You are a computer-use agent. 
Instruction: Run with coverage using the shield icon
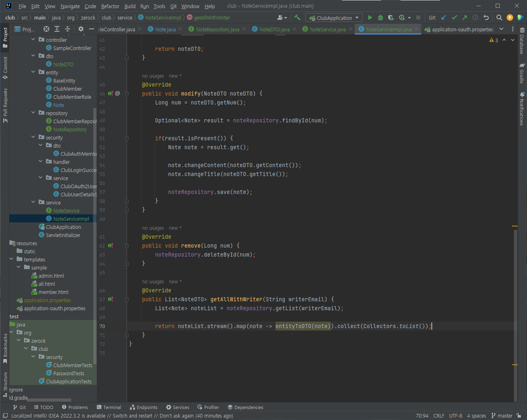pos(391,17)
